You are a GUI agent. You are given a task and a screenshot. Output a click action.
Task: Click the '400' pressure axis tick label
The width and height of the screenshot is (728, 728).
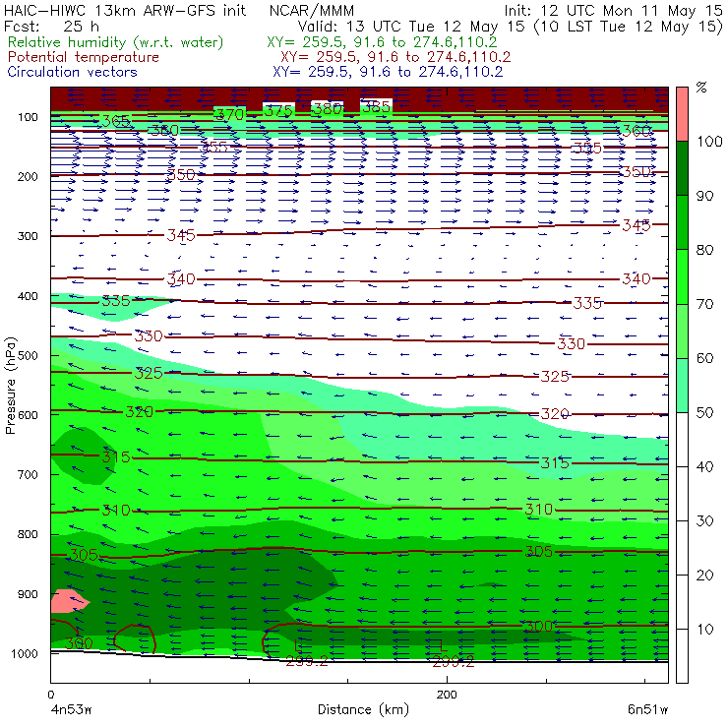[x=28, y=296]
